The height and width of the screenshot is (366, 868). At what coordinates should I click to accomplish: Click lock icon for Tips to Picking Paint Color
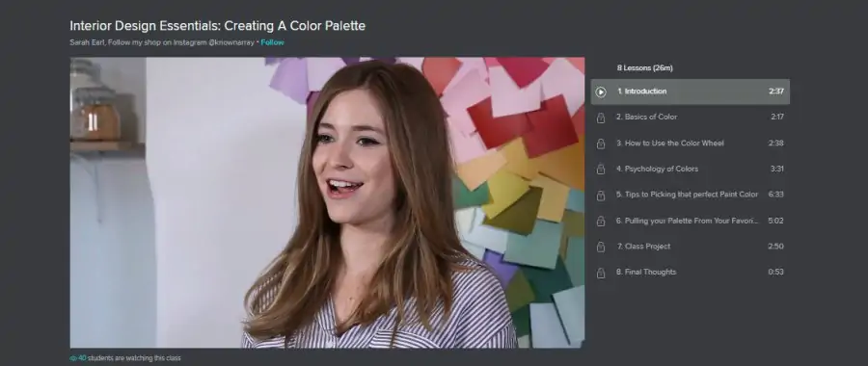601,196
